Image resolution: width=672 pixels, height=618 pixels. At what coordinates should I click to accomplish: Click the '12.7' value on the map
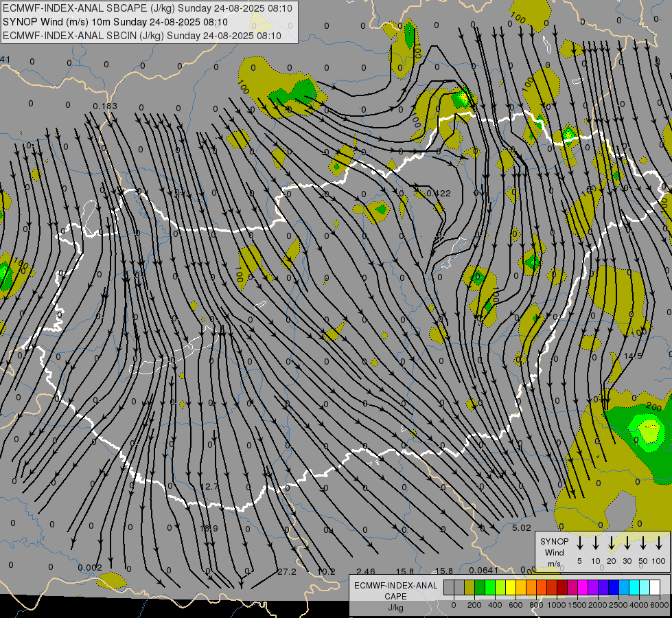pos(209,487)
